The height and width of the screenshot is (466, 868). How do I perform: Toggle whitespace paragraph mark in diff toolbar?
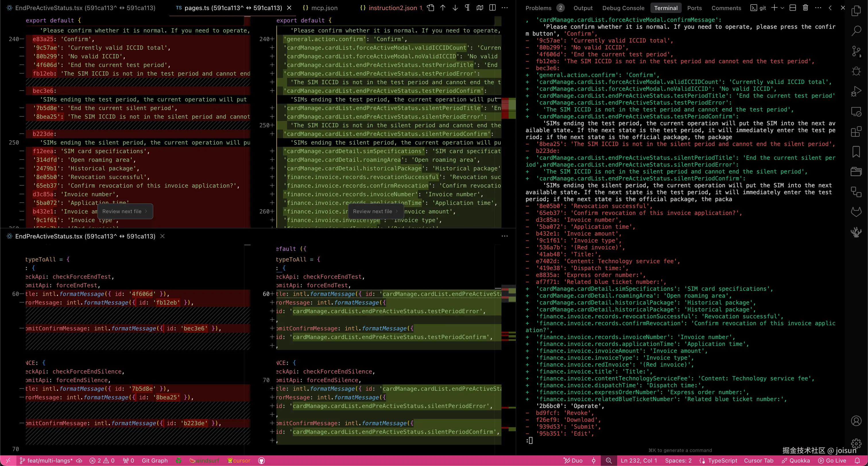coord(467,8)
